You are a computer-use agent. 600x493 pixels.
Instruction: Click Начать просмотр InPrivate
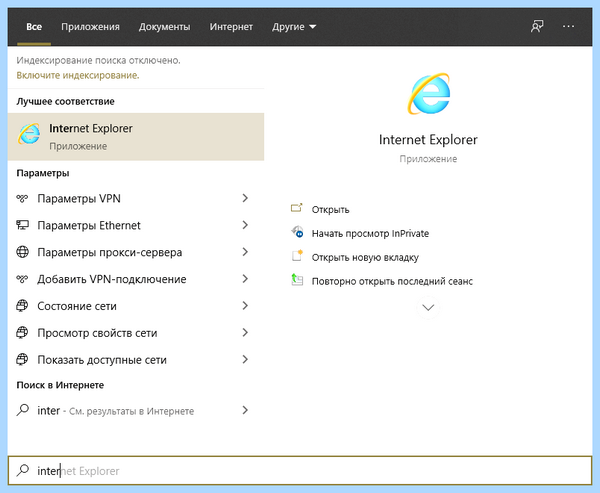click(x=370, y=233)
